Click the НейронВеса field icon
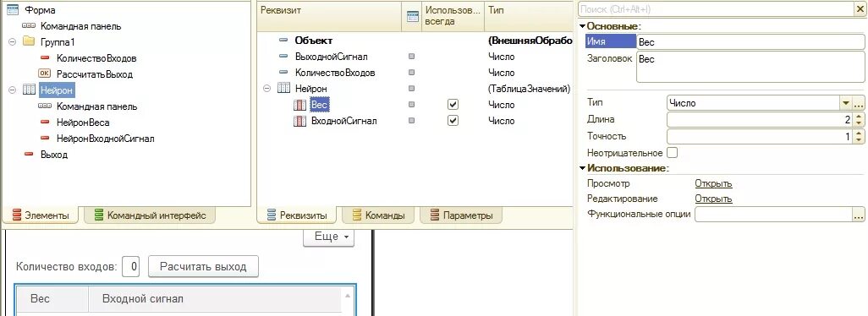 [x=45, y=123]
